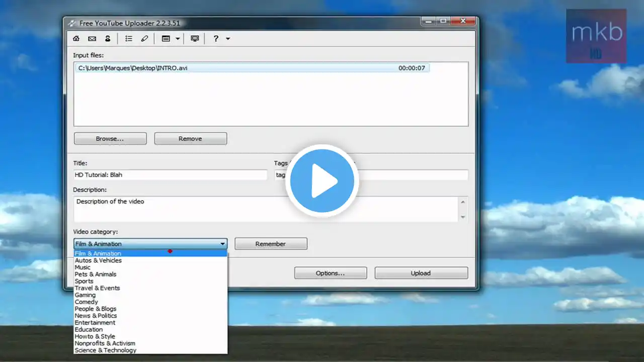Expand the arrow next to the help icon
Image resolution: width=644 pixels, height=362 pixels.
227,39
